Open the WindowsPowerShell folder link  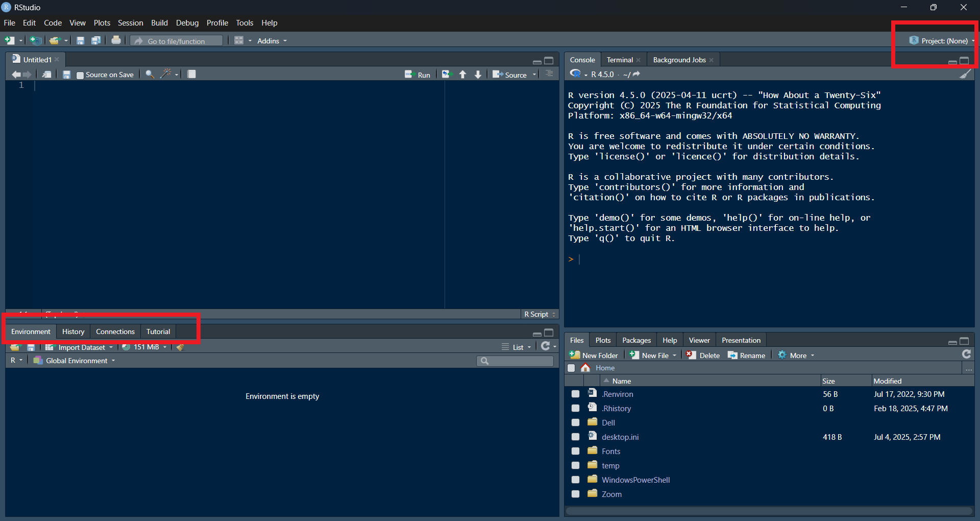(635, 480)
